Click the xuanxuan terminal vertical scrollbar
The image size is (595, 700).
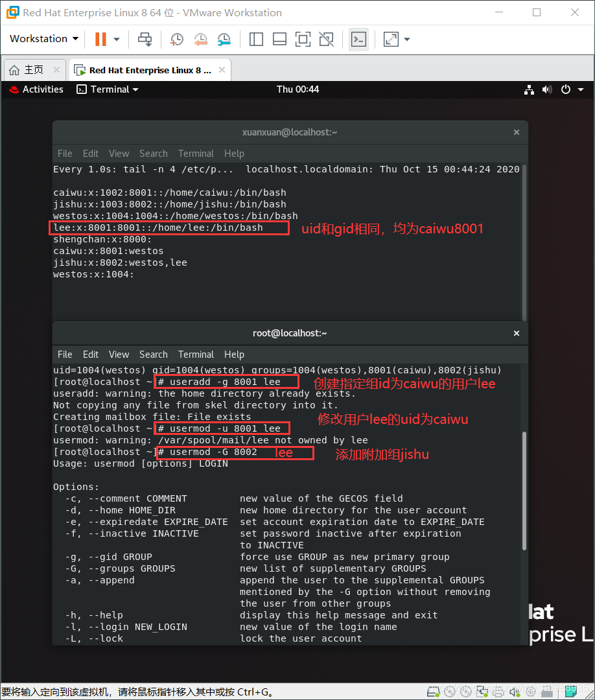524,242
